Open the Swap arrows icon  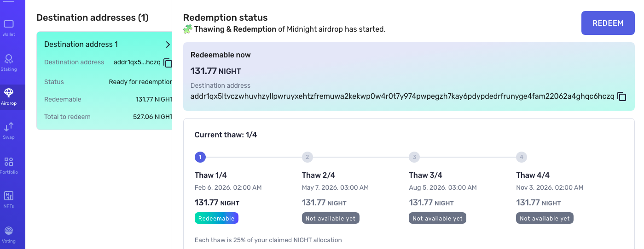8,127
